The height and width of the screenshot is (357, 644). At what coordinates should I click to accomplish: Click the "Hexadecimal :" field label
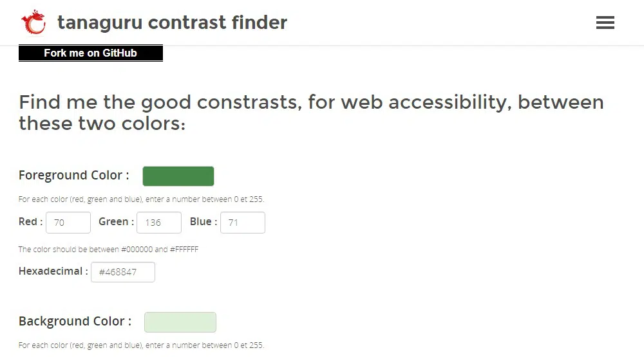click(53, 271)
